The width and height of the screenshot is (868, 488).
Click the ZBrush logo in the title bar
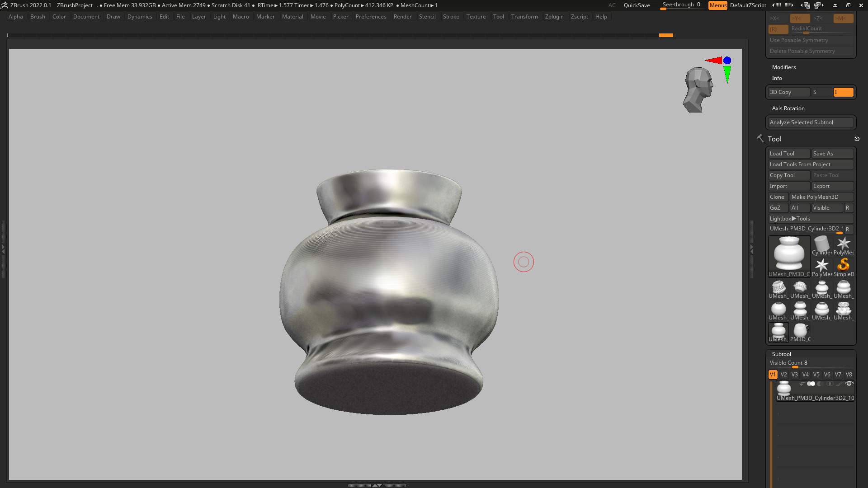click(5, 5)
